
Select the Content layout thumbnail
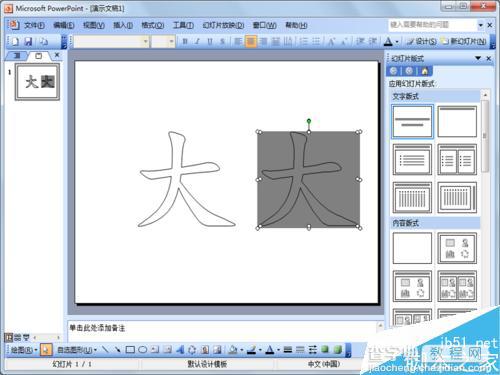(457, 248)
